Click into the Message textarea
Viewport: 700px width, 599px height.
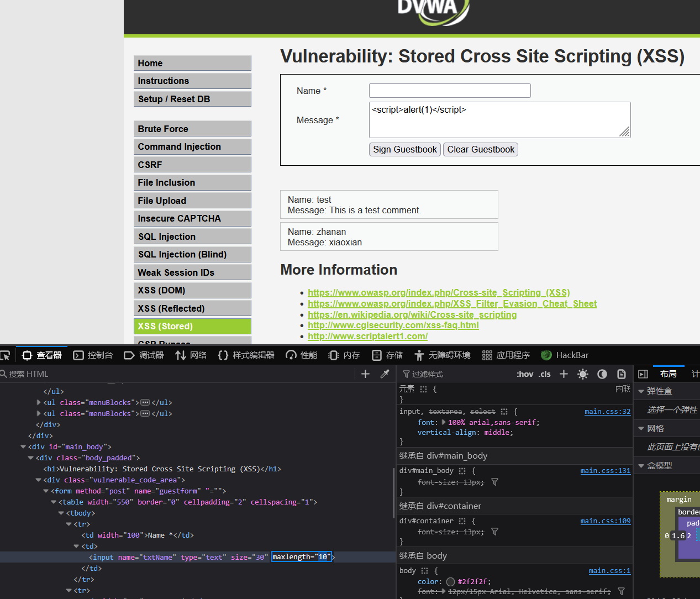[499, 120]
